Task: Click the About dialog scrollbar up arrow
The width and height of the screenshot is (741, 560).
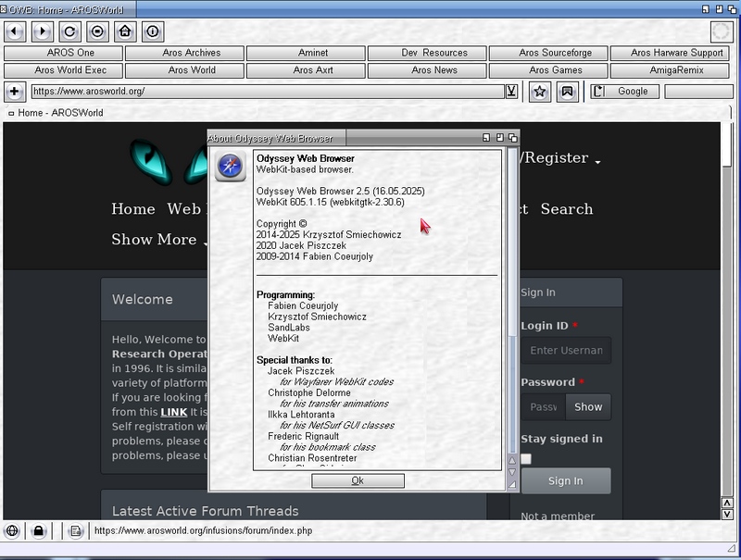Action: pos(512,460)
